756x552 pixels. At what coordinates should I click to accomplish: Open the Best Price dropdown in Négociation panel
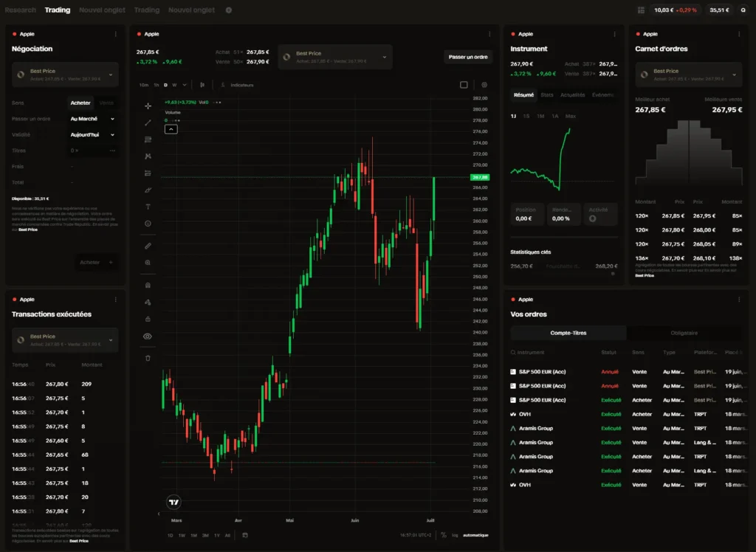[x=65, y=75]
